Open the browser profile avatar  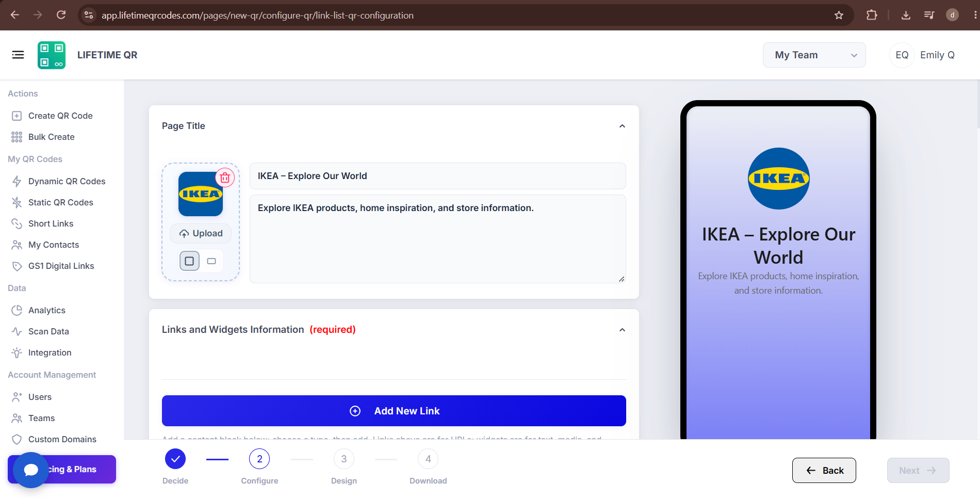952,15
